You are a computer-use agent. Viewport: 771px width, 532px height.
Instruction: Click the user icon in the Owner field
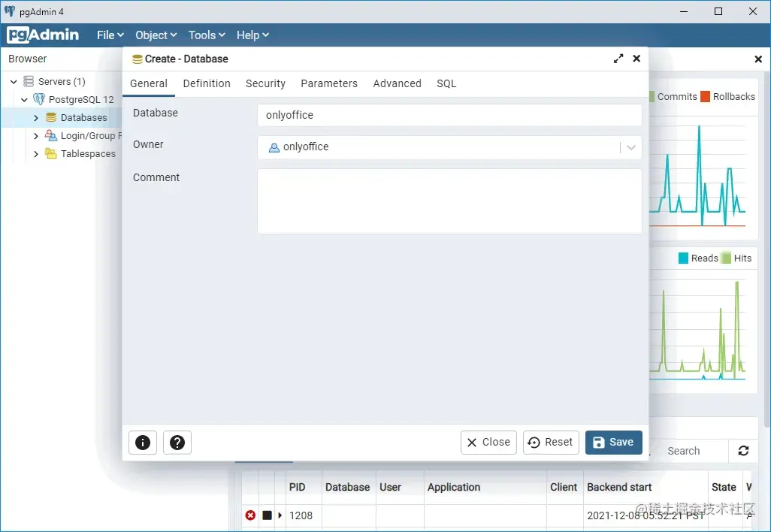274,147
